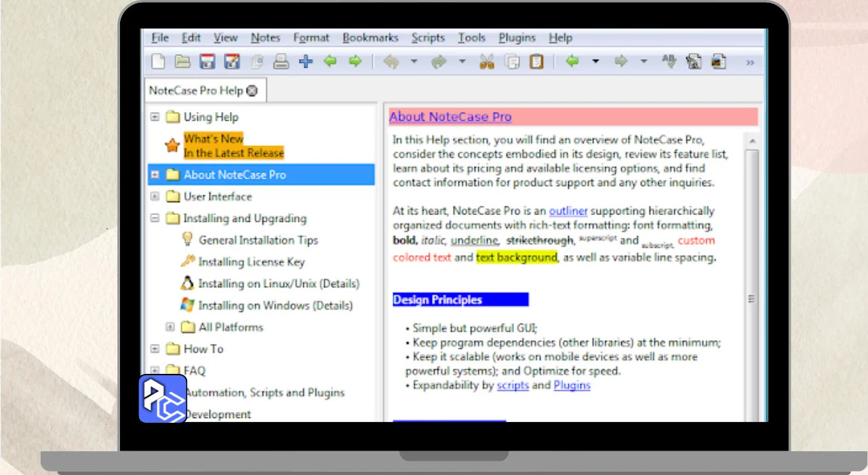
Task: Toggle the About NoteCase Pro node expander
Action: tap(155, 174)
